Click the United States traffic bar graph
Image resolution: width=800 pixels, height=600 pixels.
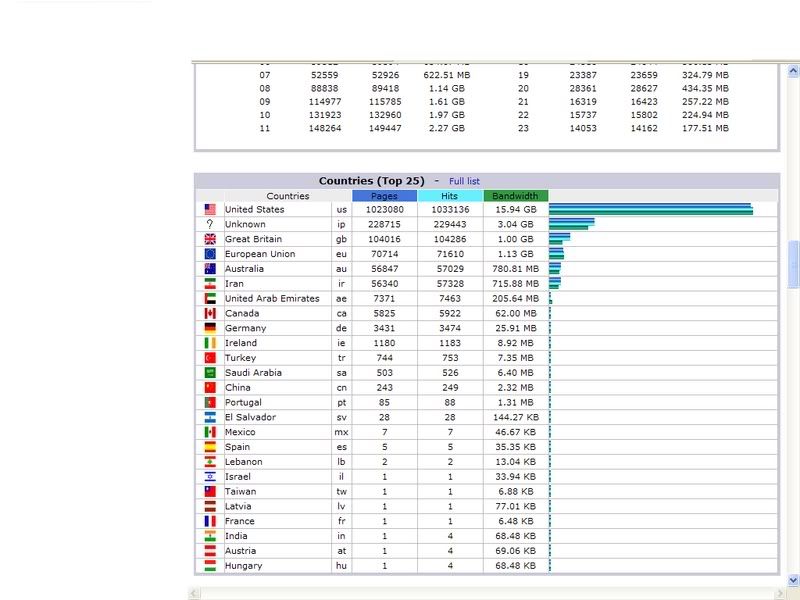click(x=651, y=210)
